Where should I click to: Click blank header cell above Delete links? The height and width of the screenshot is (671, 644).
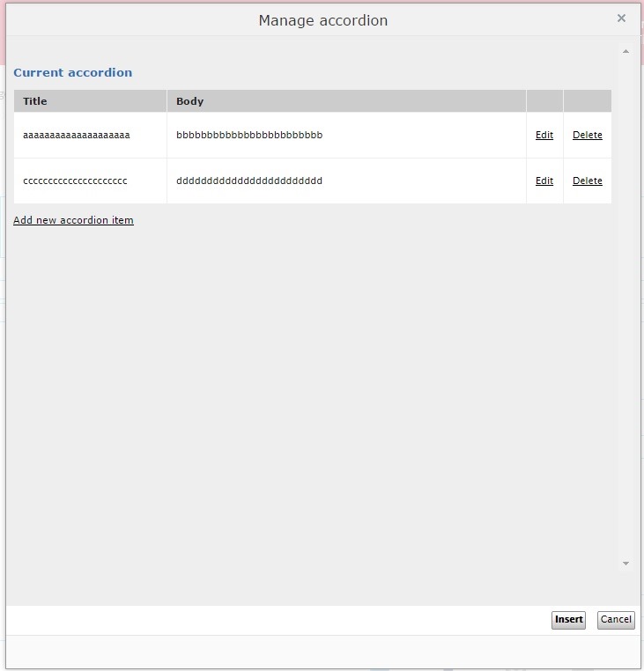pyautogui.click(x=587, y=101)
